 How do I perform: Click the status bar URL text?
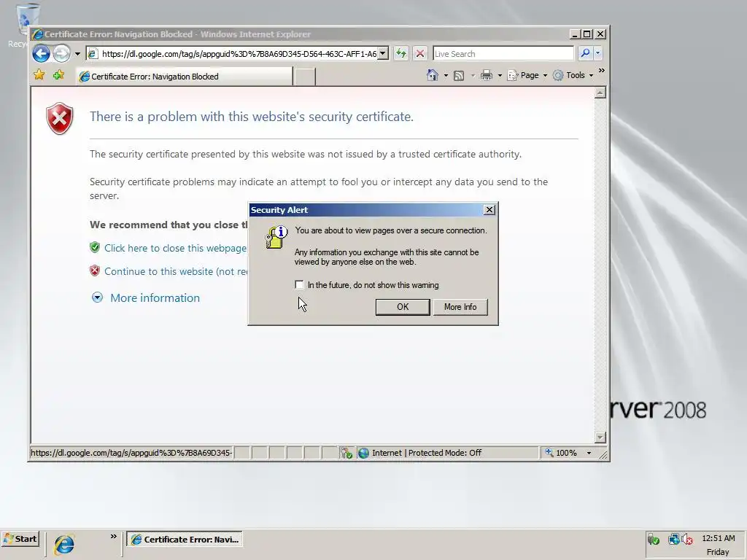pos(131,453)
